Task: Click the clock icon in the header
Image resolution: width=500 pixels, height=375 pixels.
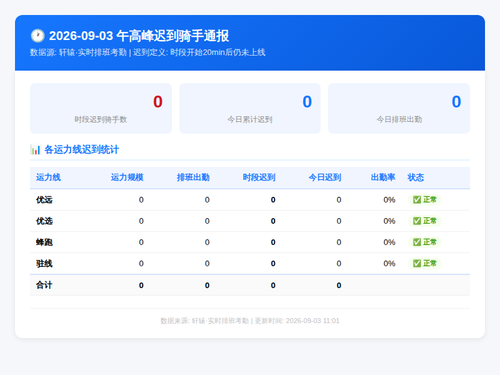Action: pyautogui.click(x=38, y=36)
